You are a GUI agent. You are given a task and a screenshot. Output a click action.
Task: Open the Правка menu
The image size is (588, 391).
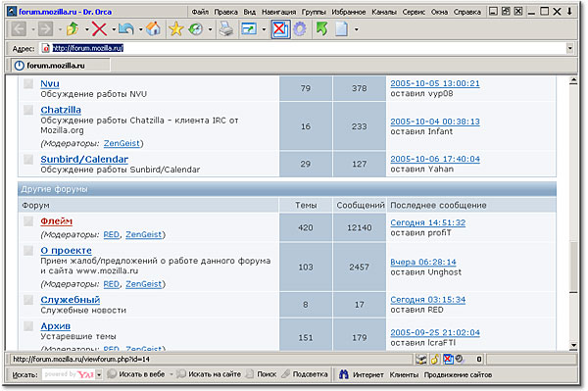[225, 12]
